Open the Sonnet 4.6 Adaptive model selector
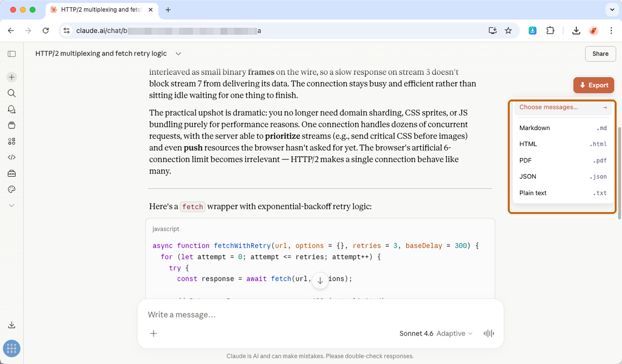 [x=436, y=333]
